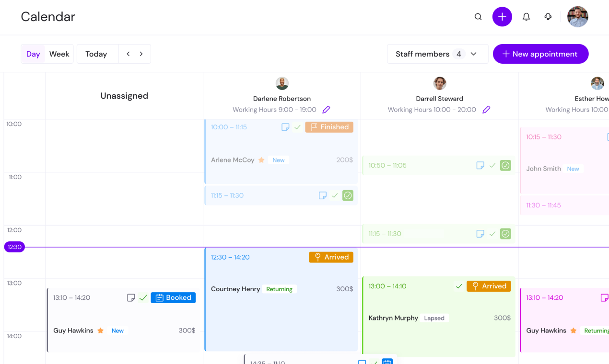Open note icon on Guy Hawkins 13:10 unassigned
Viewport: 609px width, 364px height.
131,298
